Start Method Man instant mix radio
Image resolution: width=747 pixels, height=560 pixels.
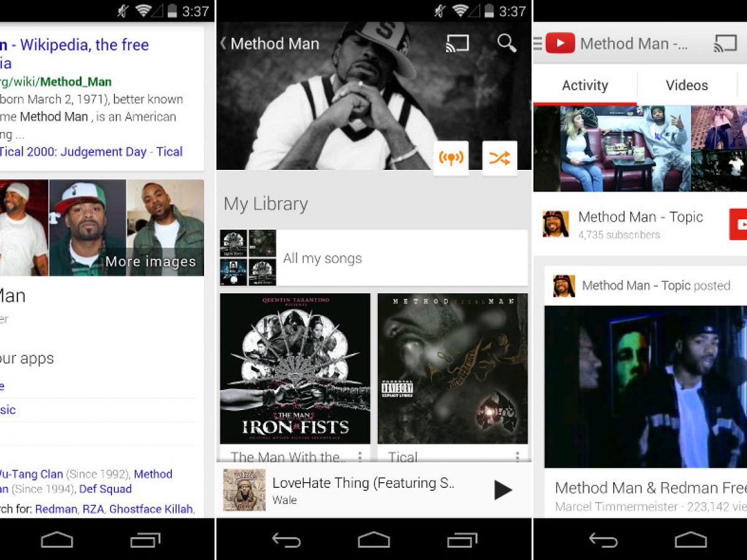click(x=451, y=158)
